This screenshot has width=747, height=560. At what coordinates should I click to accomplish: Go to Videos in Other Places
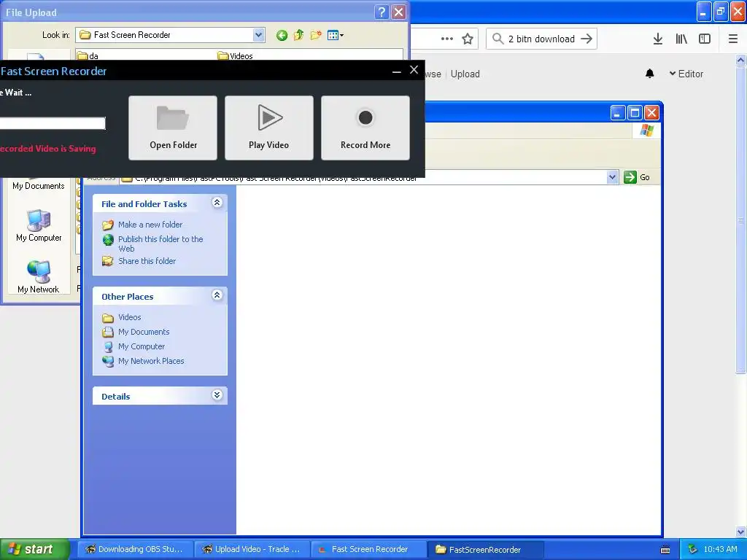129,317
